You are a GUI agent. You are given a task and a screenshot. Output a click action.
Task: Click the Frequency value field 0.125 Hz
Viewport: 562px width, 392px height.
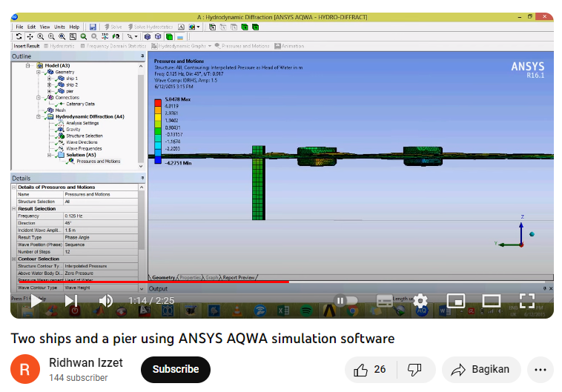pos(101,216)
